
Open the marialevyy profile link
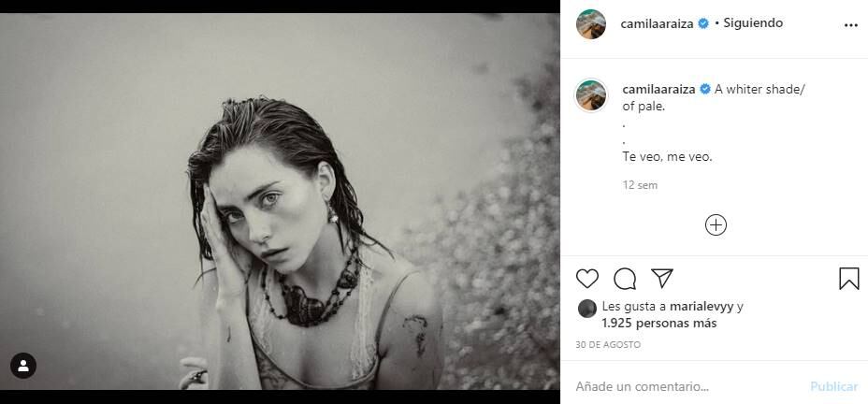[x=702, y=306]
